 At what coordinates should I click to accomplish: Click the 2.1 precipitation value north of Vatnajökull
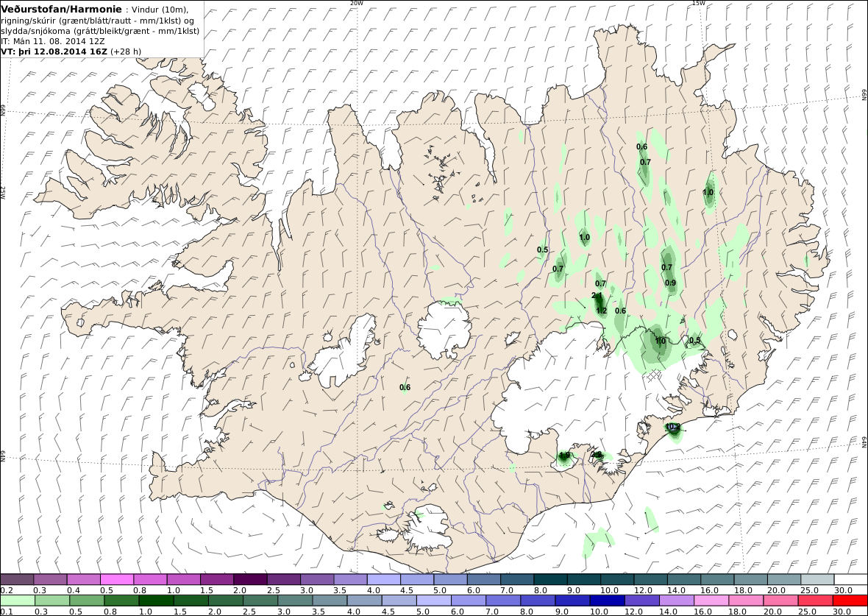coord(597,295)
